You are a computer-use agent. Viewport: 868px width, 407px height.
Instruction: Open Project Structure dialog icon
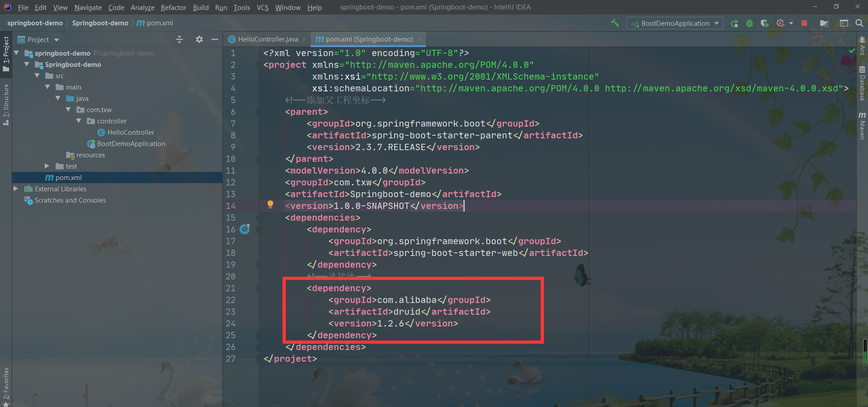point(824,23)
